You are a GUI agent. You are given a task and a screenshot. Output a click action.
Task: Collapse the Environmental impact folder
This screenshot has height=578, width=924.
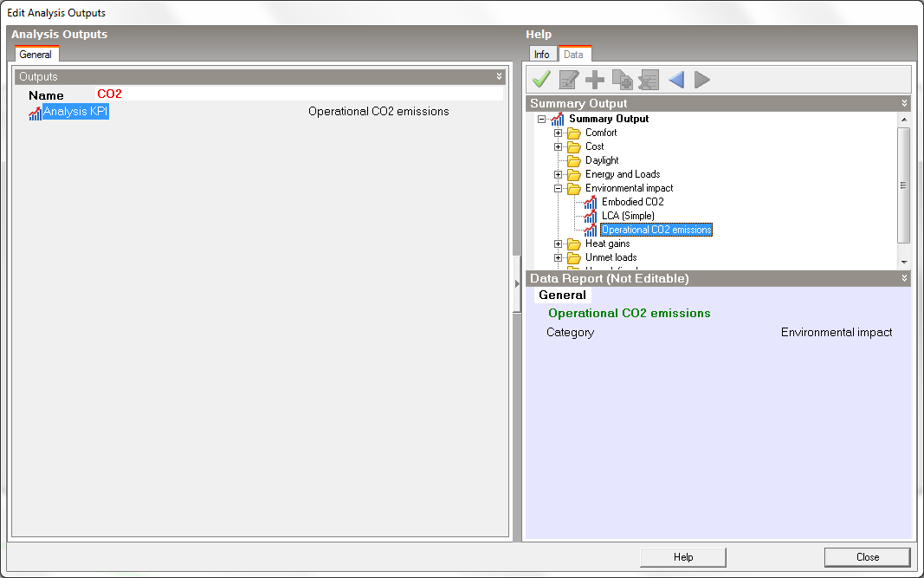click(x=559, y=188)
